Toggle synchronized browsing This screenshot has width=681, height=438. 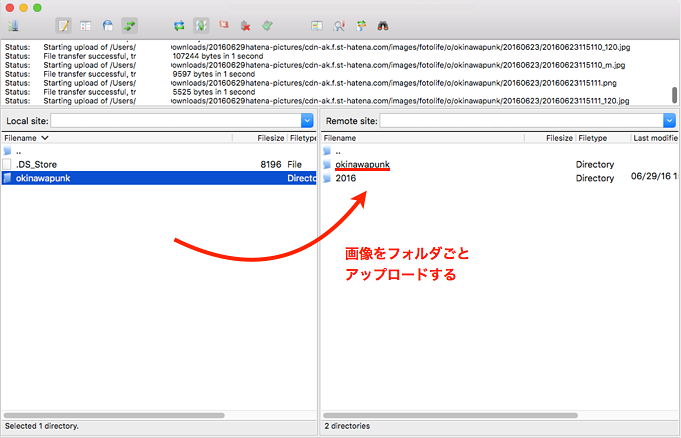click(x=361, y=26)
